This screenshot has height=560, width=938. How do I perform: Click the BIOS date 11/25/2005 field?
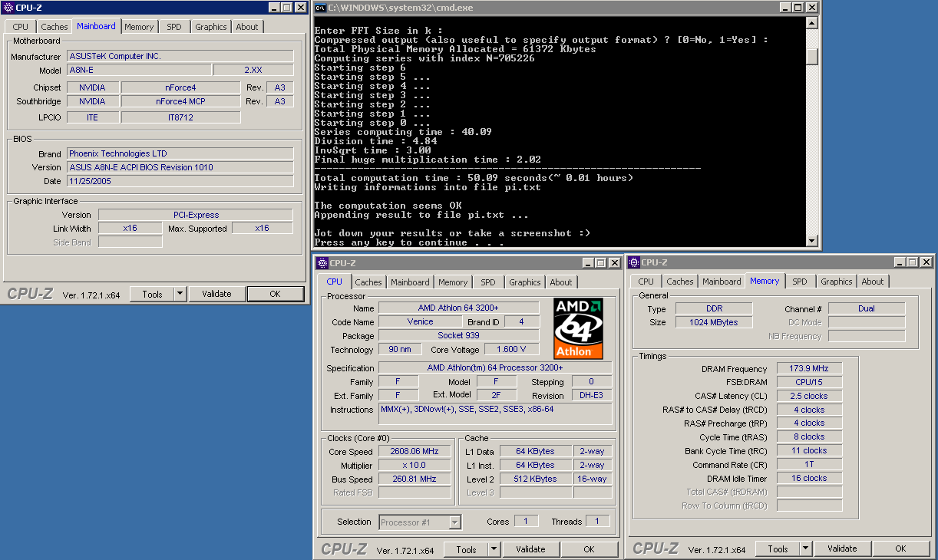point(180,181)
